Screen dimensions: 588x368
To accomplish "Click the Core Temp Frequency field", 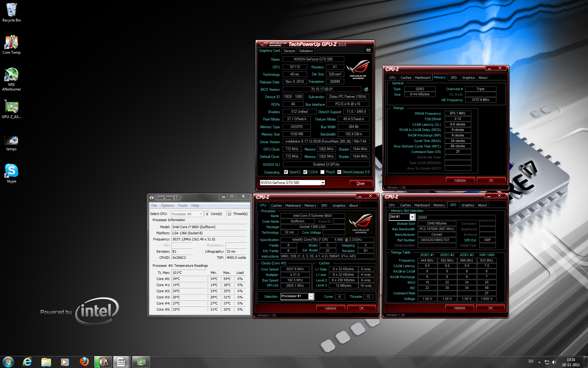I will point(209,239).
